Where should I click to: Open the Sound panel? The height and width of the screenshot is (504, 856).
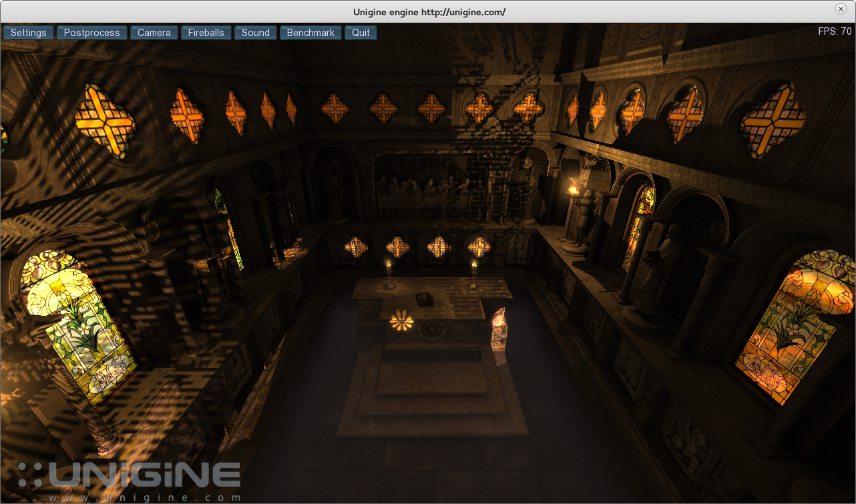tap(255, 33)
